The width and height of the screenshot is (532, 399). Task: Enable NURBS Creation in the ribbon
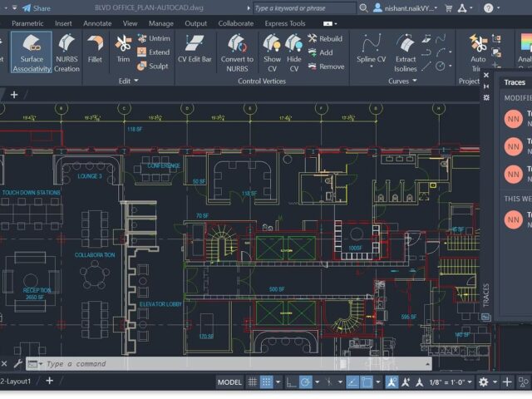(66, 52)
